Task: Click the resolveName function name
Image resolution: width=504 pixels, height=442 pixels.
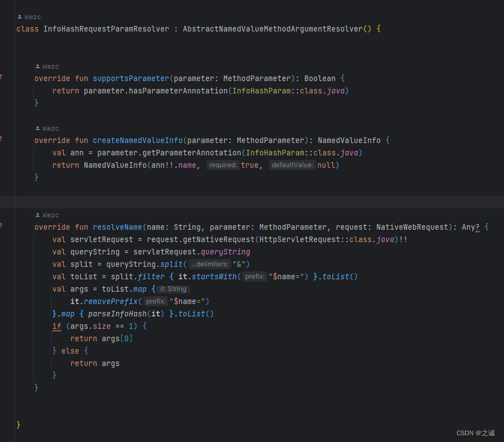Action: coord(118,227)
